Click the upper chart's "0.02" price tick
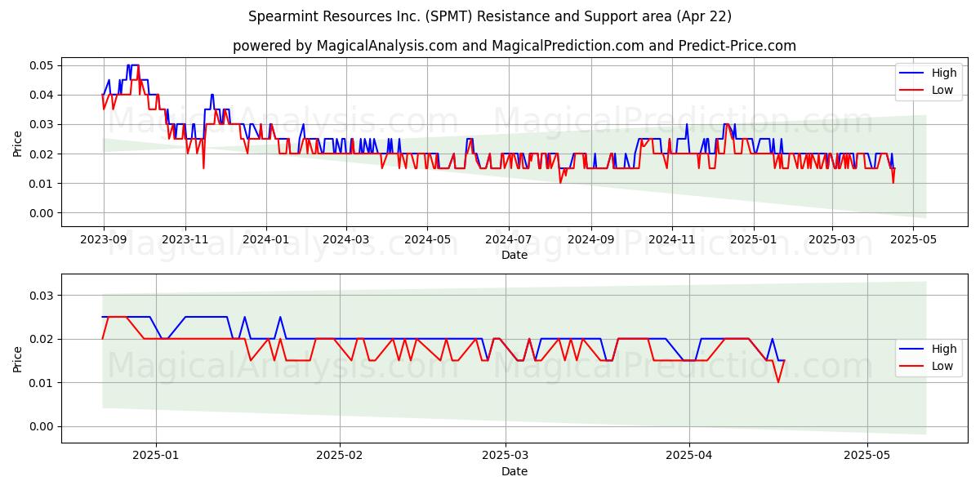980x490 pixels. pyautogui.click(x=41, y=154)
